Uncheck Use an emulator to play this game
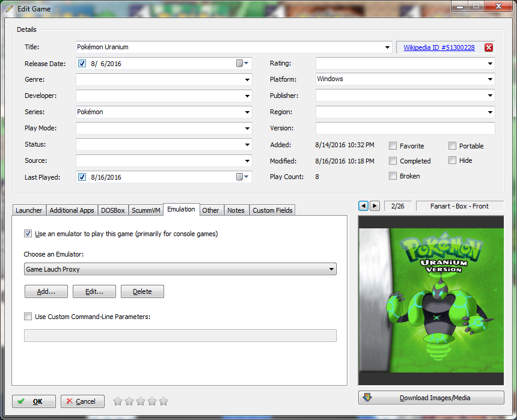The height and width of the screenshot is (420, 517). coord(28,234)
